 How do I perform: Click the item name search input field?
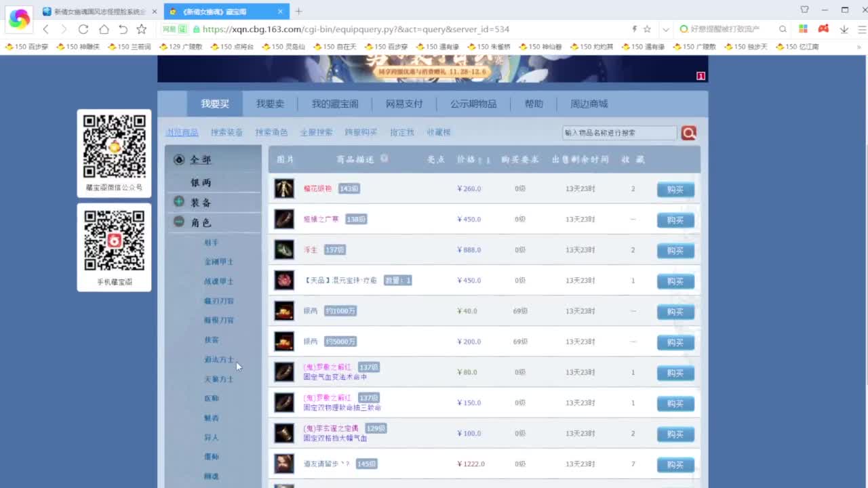tap(619, 133)
